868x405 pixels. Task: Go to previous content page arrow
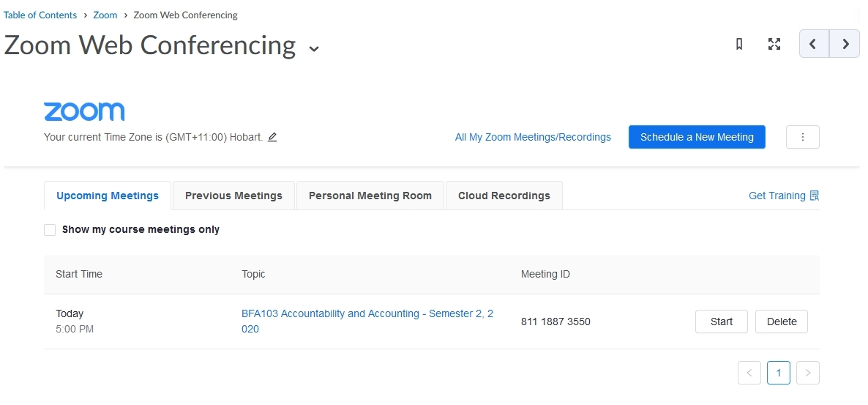(x=815, y=44)
